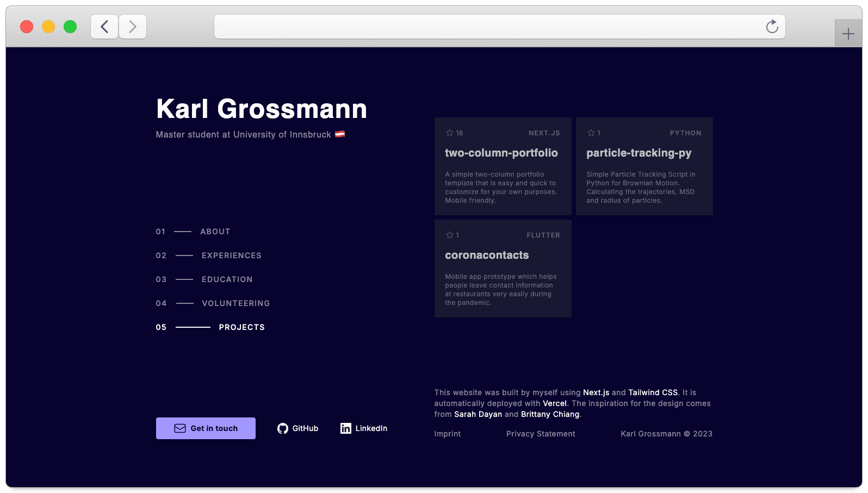Screen dimensions: 868x493
Task: Click the Austrian flag emoji
Action: click(x=340, y=134)
